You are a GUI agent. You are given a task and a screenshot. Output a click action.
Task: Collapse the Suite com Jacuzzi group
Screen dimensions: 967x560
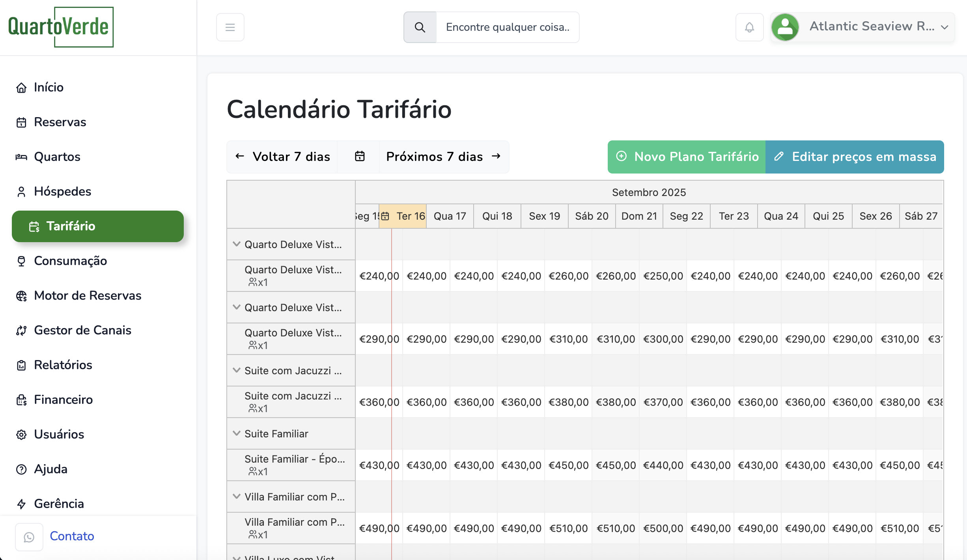(x=237, y=370)
